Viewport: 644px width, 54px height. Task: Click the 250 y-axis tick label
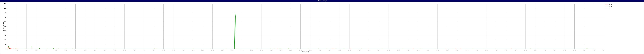pyautogui.click(x=5, y=26)
